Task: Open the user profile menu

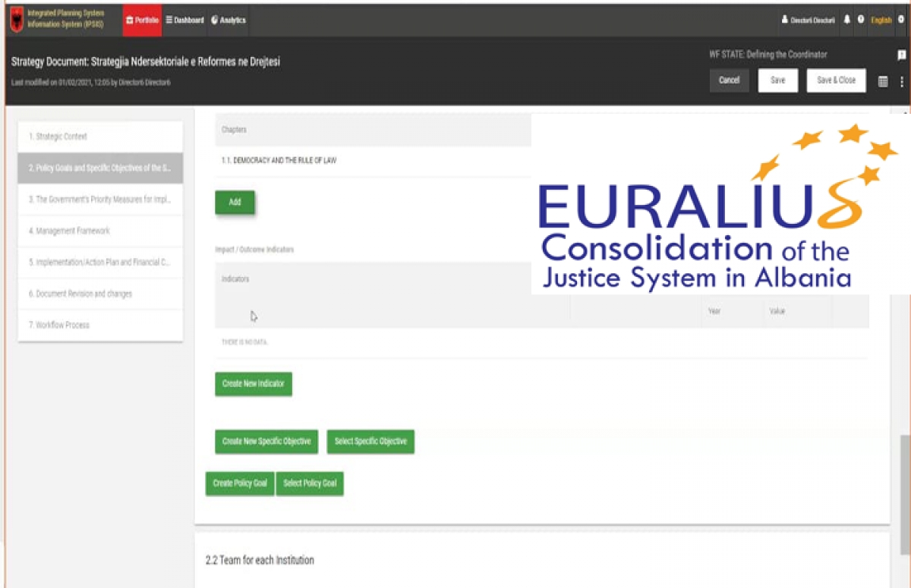Action: tap(809, 20)
